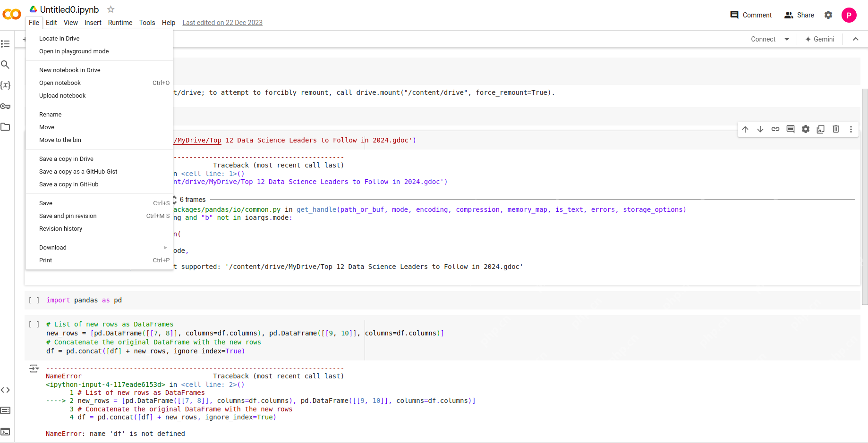868x443 pixels.
Task: Open 'Last edited on 22 Dec 2023' link
Action: click(222, 23)
